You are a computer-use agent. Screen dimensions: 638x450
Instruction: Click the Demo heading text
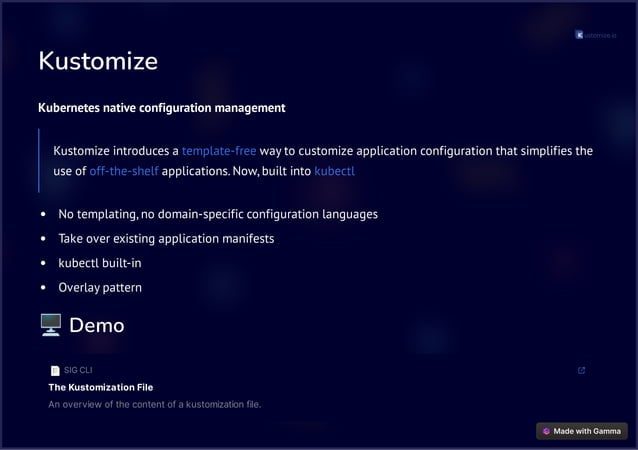[x=97, y=325]
